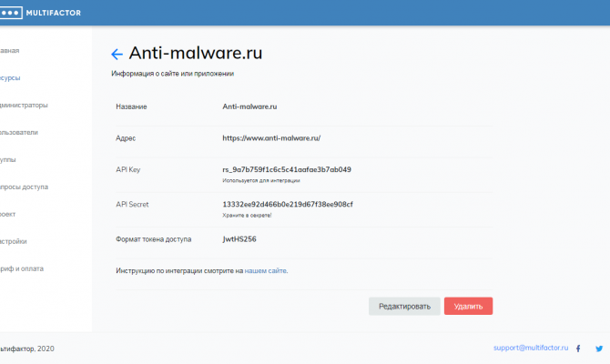Open the Настройки sidebar section
610x364 pixels.
pos(14,241)
